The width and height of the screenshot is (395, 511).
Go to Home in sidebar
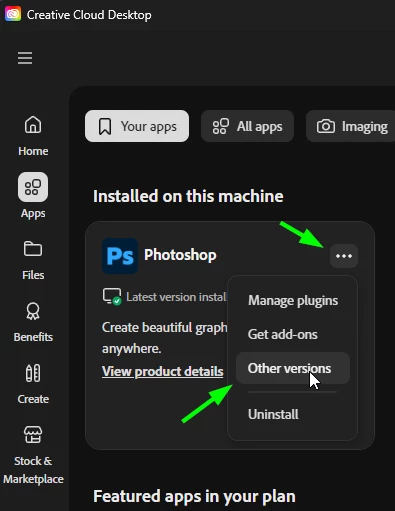(33, 136)
